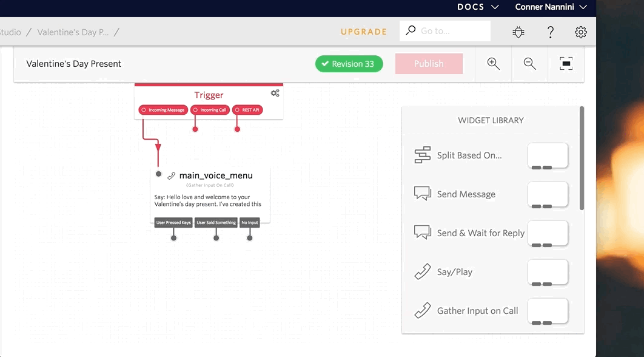Screen dimensions: 644x357
Task: Click the Revision 33 badge
Action: pos(349,64)
